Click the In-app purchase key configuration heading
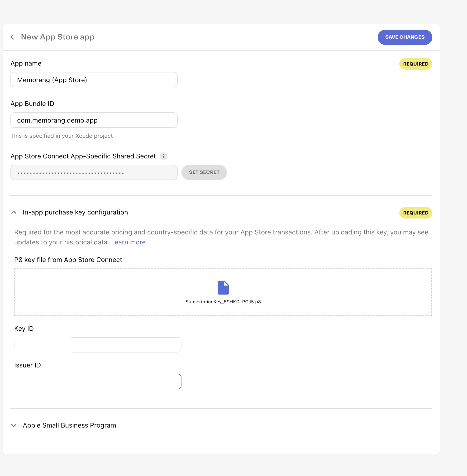 [x=75, y=212]
